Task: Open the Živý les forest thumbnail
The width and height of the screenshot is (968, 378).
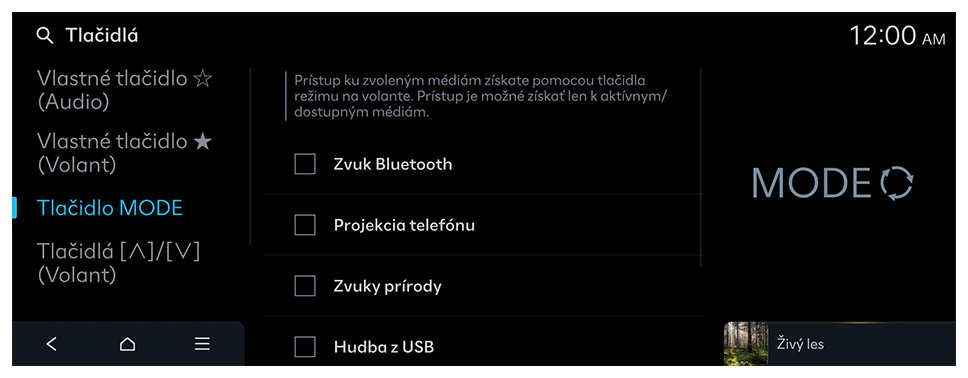Action: pos(746,343)
